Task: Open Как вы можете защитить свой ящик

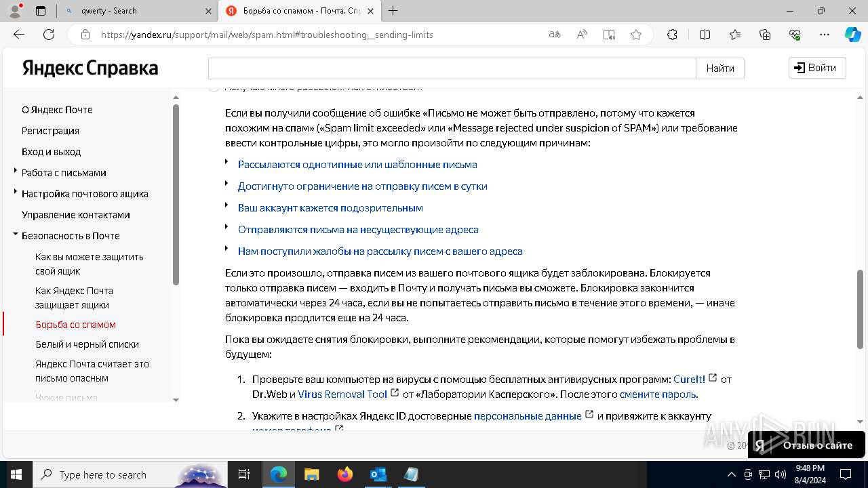Action: pos(89,264)
